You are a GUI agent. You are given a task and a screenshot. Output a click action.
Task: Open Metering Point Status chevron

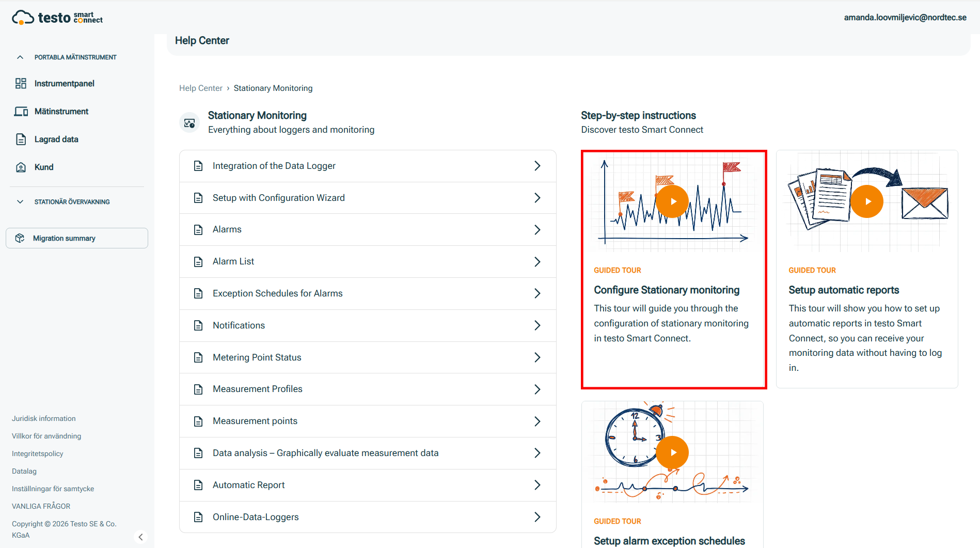pyautogui.click(x=537, y=357)
